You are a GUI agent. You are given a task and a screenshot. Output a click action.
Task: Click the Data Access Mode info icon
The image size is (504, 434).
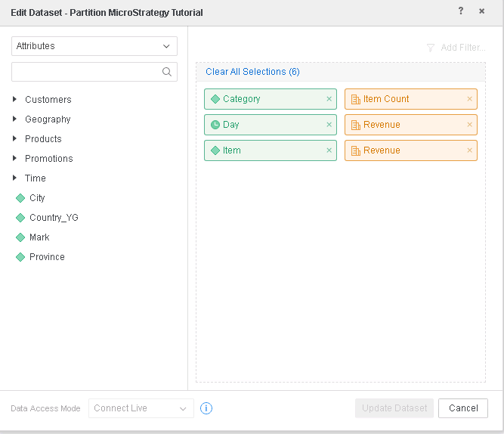point(206,408)
